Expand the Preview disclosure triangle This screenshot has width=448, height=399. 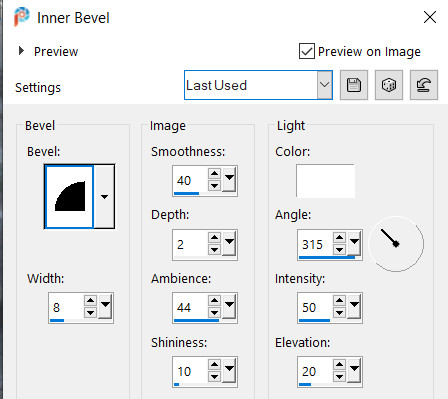(x=21, y=51)
